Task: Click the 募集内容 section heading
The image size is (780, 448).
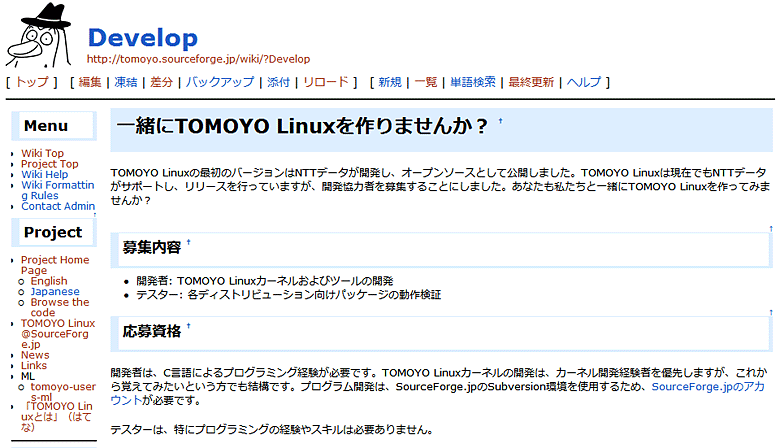Action: 152,247
